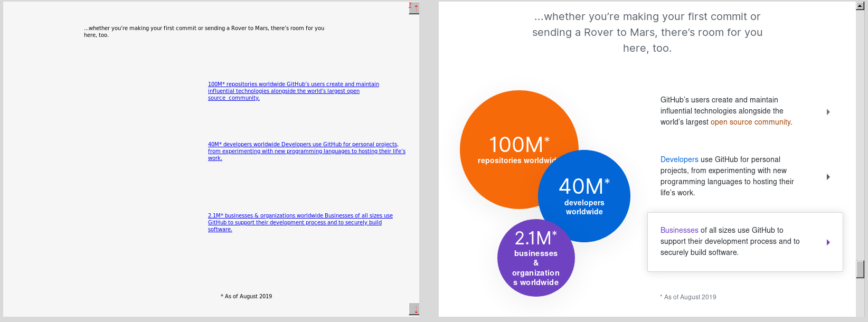Open the blue 'Developers' link
This screenshot has width=868, height=322.
pos(679,159)
